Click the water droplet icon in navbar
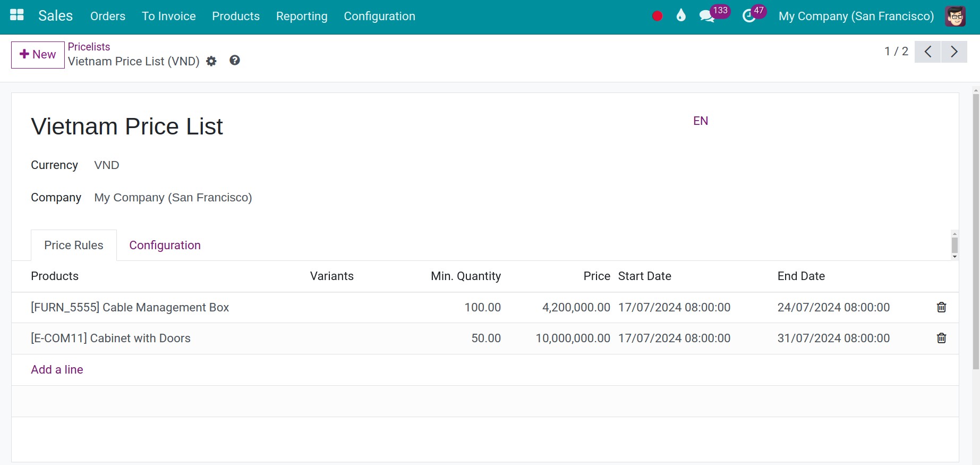 click(681, 15)
